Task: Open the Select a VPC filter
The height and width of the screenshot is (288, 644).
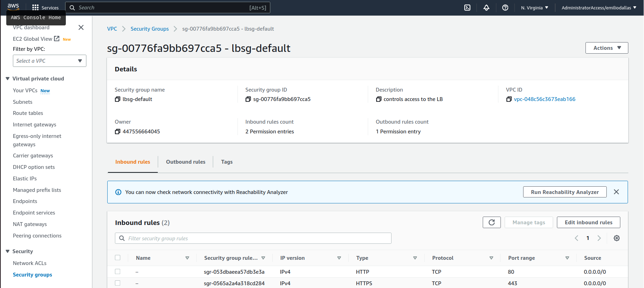Action: [x=49, y=61]
